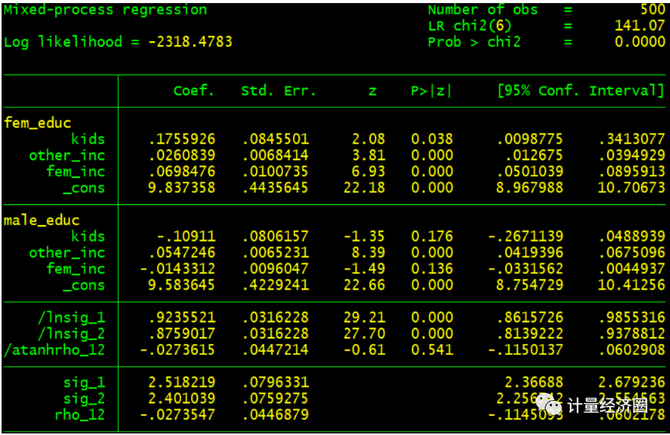Select the /lnsig_1 coefficient .9235521
The width and height of the screenshot is (670, 435).
click(182, 317)
